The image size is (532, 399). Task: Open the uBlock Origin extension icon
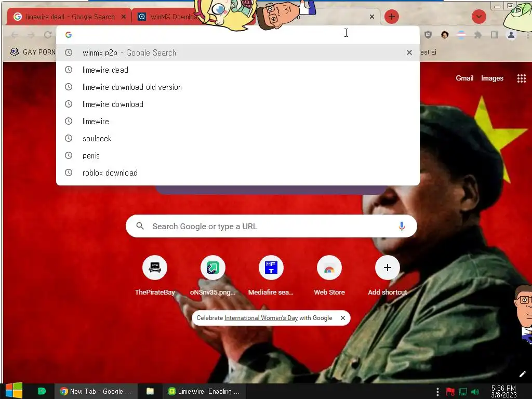pyautogui.click(x=428, y=35)
